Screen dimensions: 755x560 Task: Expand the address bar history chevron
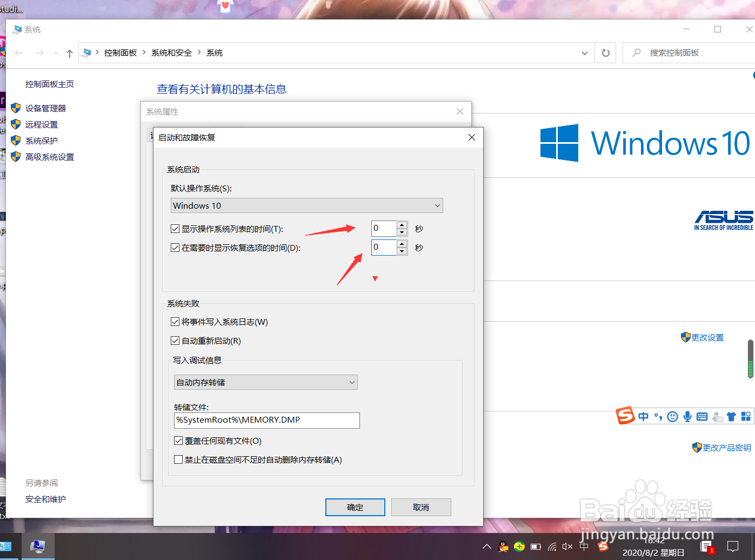pyautogui.click(x=584, y=52)
